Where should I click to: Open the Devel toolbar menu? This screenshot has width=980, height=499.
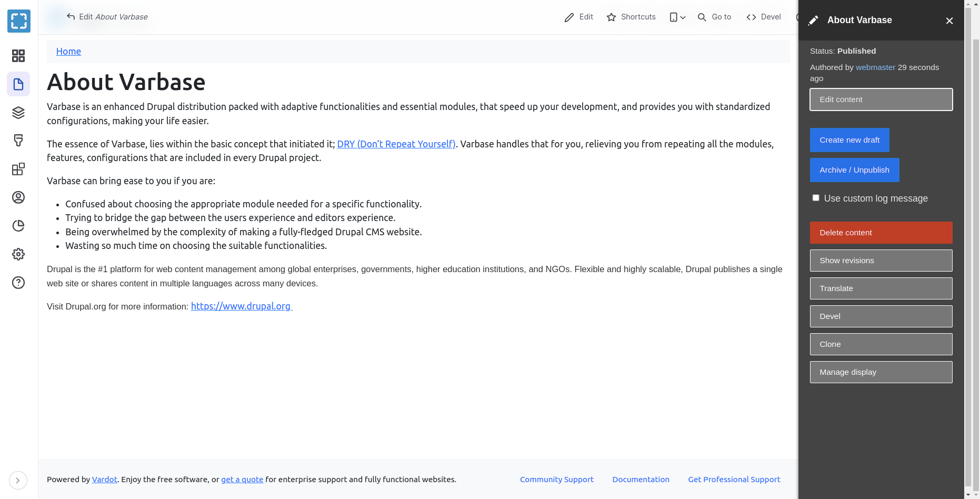(x=764, y=17)
